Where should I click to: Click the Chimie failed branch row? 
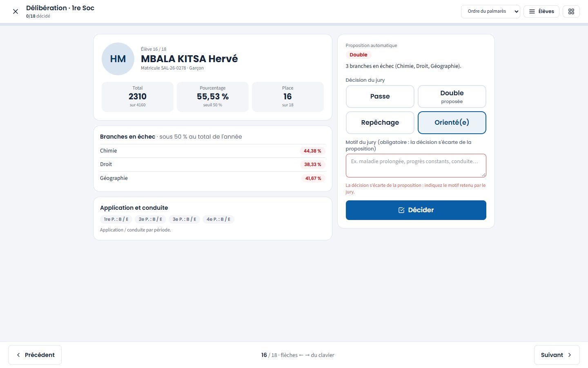[213, 151]
